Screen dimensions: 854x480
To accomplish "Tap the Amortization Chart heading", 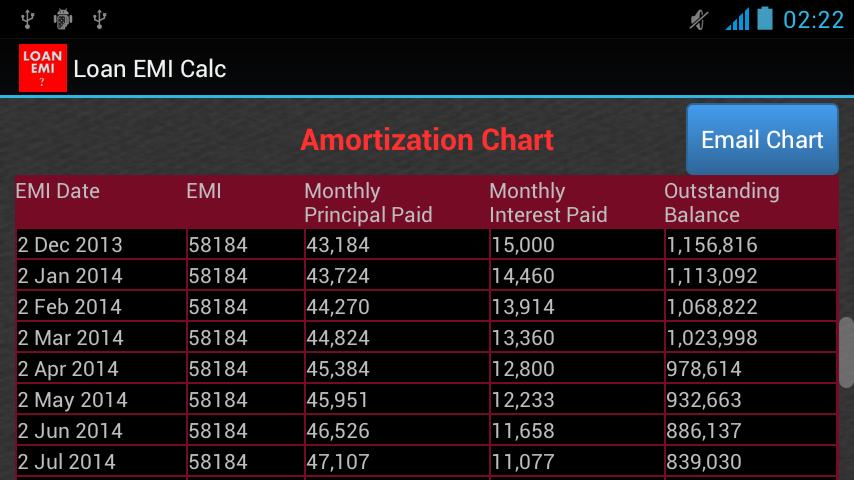I will [427, 140].
